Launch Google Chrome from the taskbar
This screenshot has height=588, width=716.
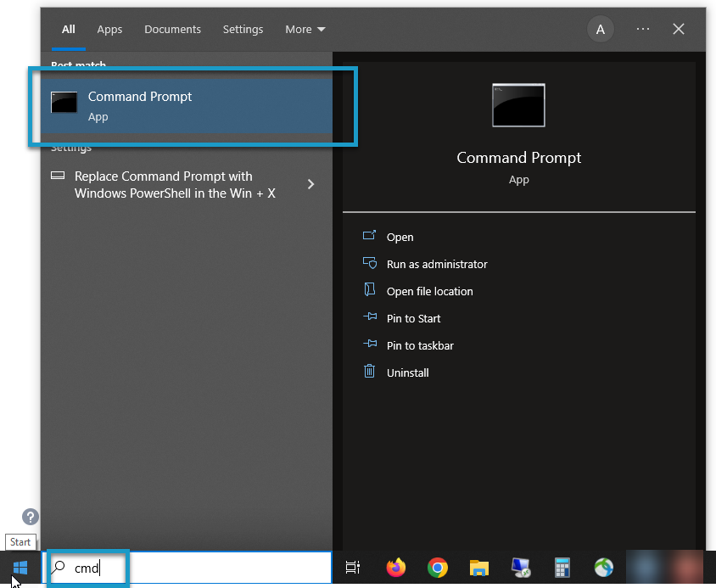tap(437, 568)
